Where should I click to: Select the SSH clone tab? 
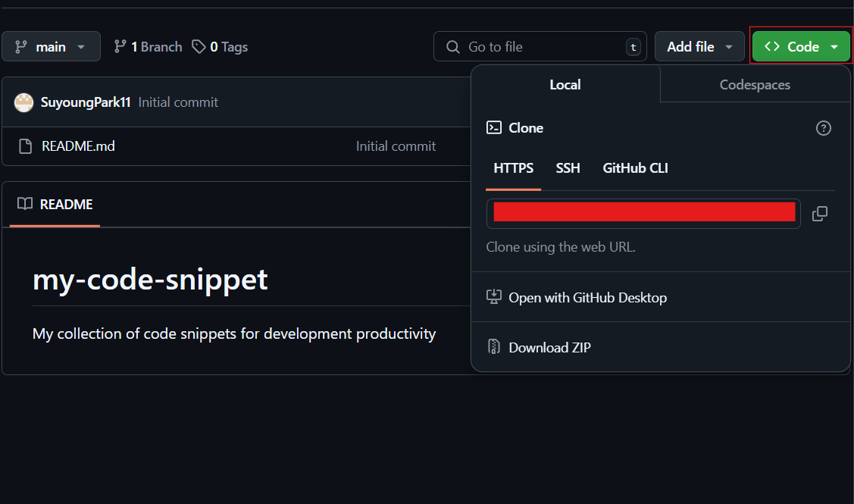click(x=568, y=168)
